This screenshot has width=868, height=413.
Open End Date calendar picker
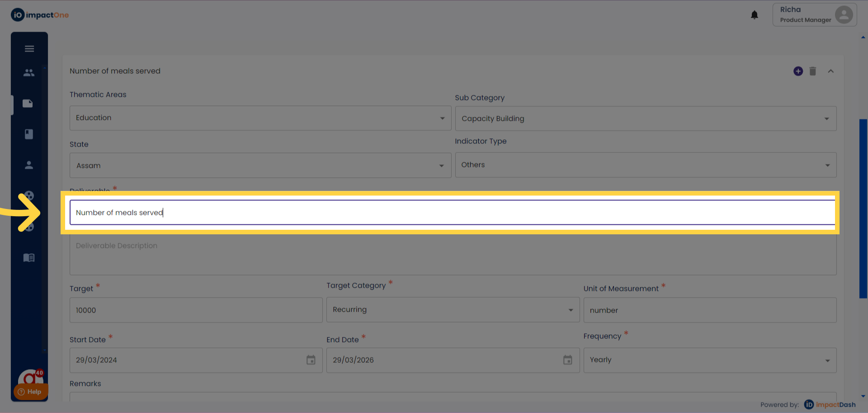(568, 360)
